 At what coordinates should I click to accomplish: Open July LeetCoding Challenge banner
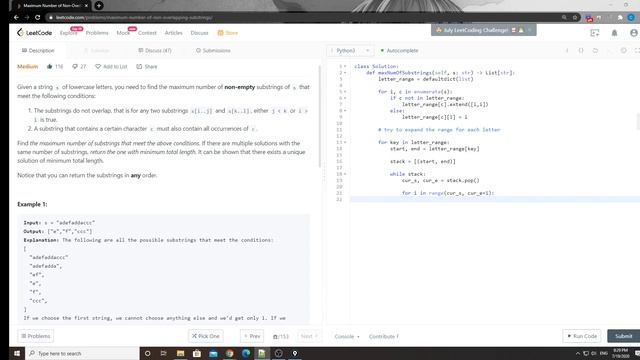(483, 30)
